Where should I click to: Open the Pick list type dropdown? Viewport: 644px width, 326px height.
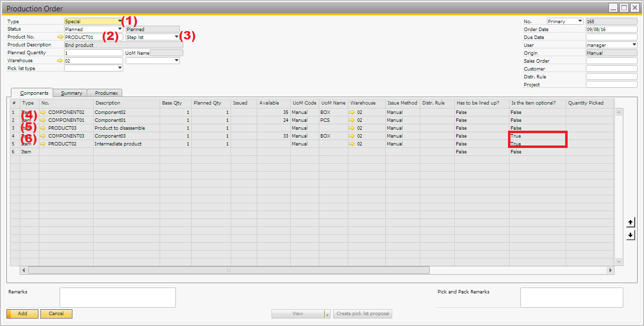[120, 69]
